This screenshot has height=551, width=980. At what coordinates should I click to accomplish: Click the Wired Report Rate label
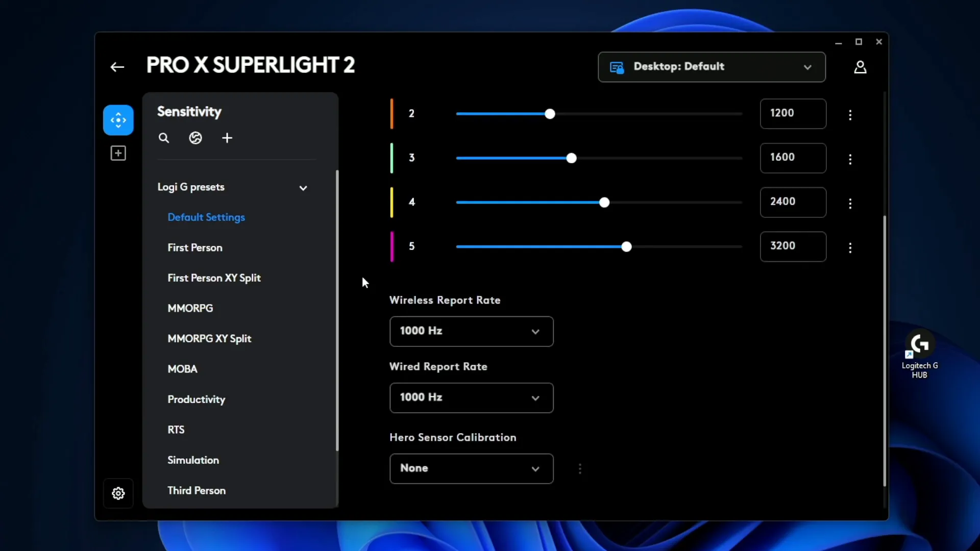[x=438, y=367]
